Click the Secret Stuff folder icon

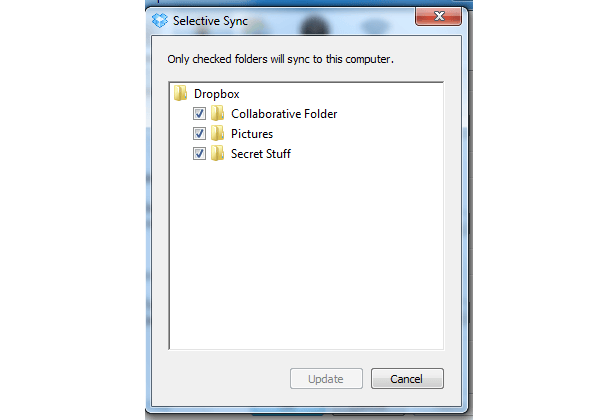[217, 154]
